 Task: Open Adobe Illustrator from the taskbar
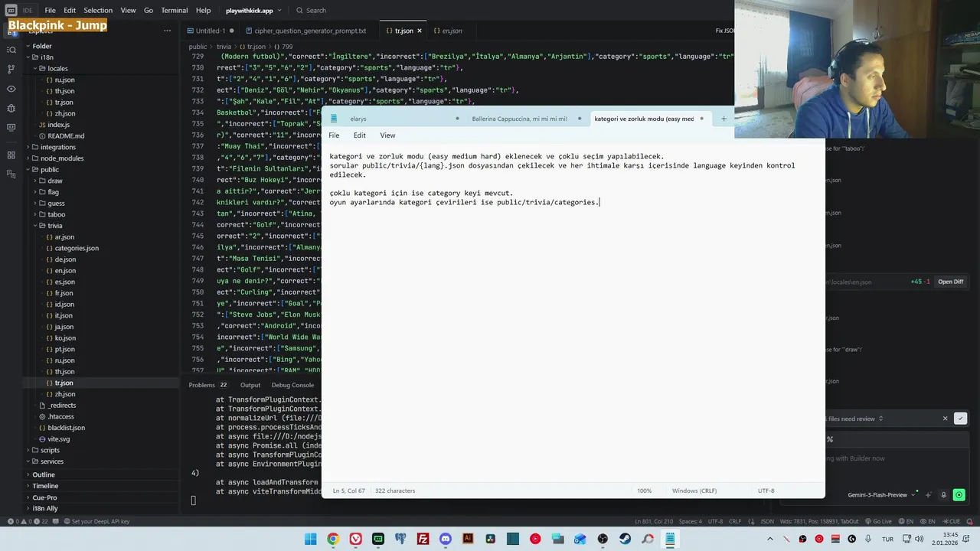(468, 539)
